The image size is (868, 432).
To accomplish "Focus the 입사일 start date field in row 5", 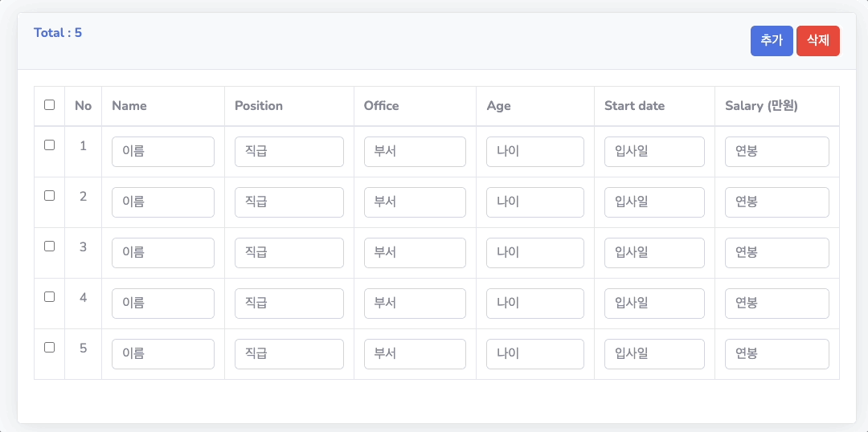I will (x=654, y=354).
